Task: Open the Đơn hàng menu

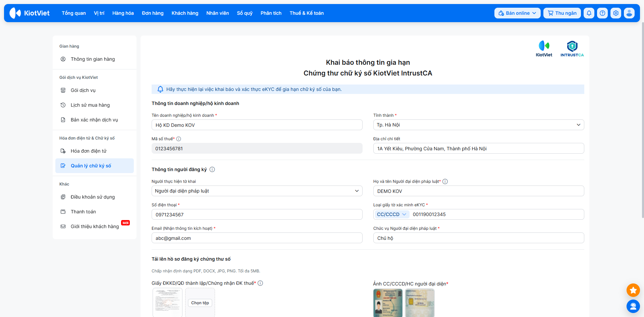Action: [x=153, y=13]
